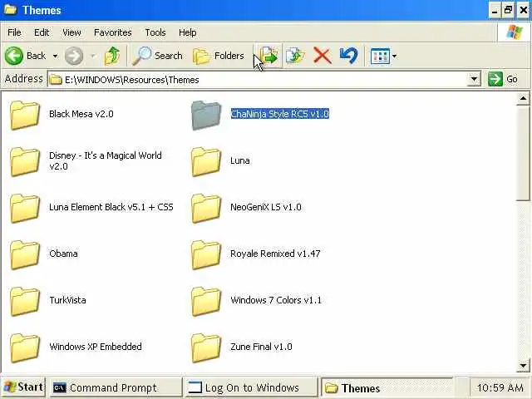
Task: Click the 'Zune Final v1.0' name text
Action: [261, 347]
